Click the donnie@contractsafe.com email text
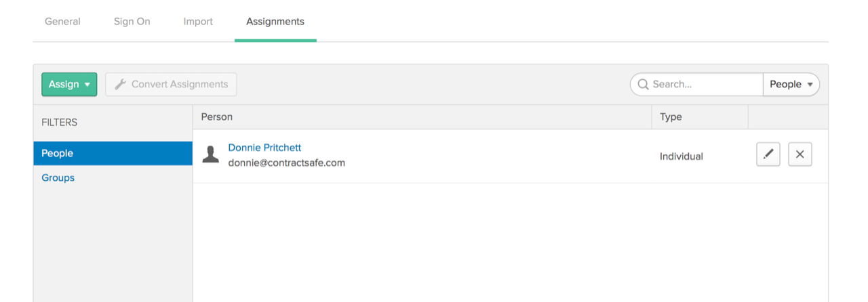The width and height of the screenshot is (868, 302). 286,163
